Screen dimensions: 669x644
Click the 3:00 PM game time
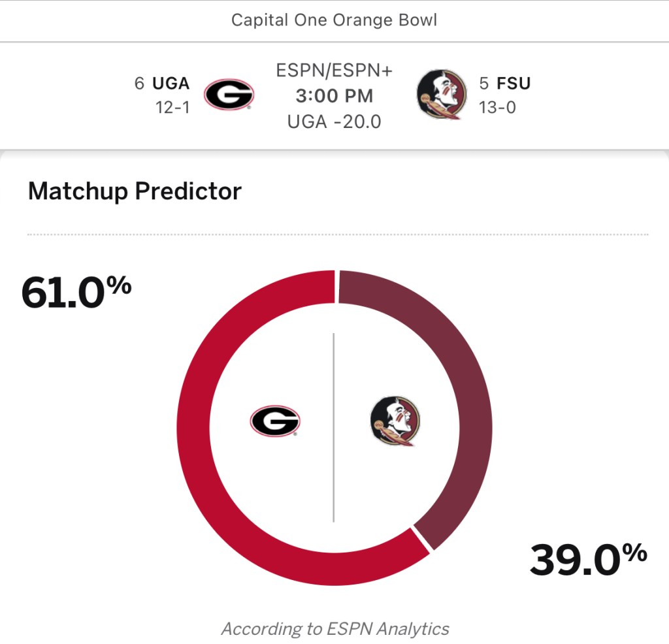[334, 96]
